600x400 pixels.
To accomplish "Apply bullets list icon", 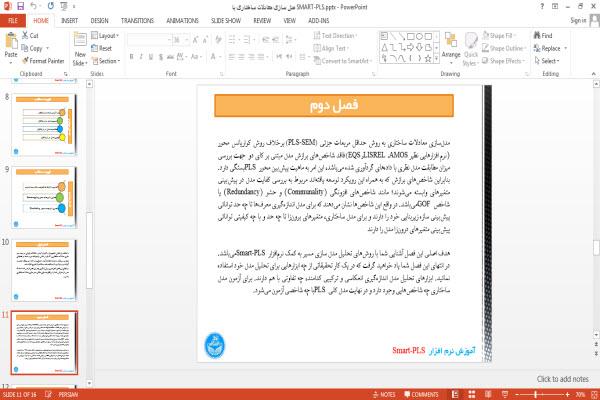I will (232, 40).
